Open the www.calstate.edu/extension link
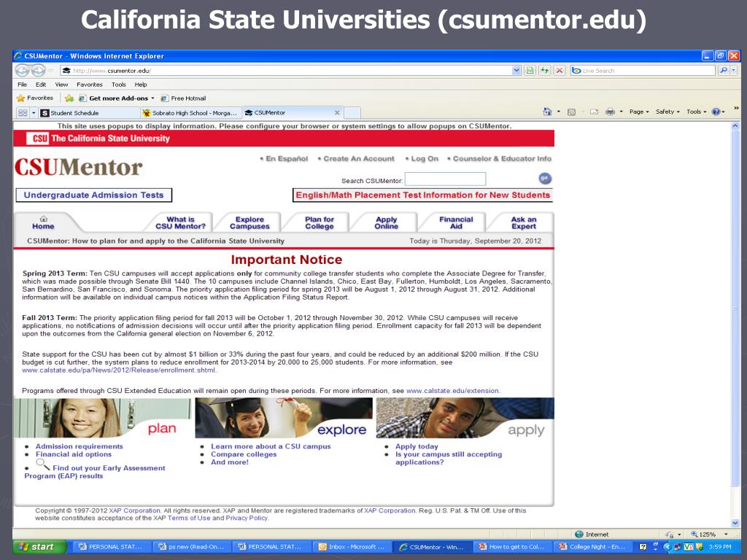747x560 pixels. tap(452, 391)
